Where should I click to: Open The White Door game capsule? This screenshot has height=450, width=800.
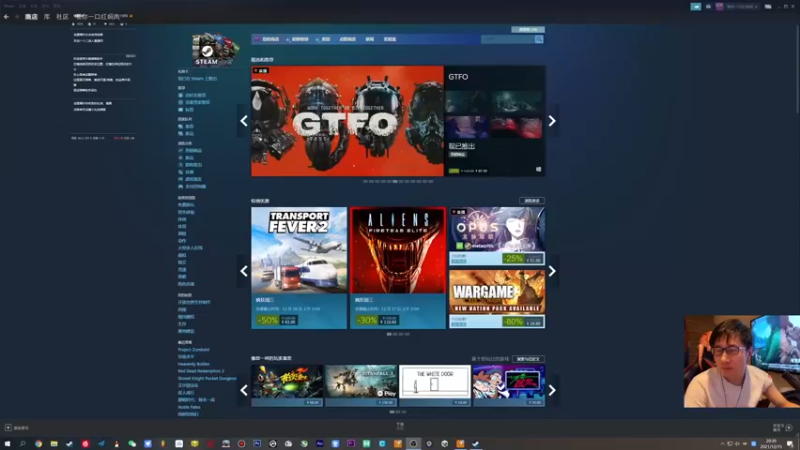click(x=435, y=385)
